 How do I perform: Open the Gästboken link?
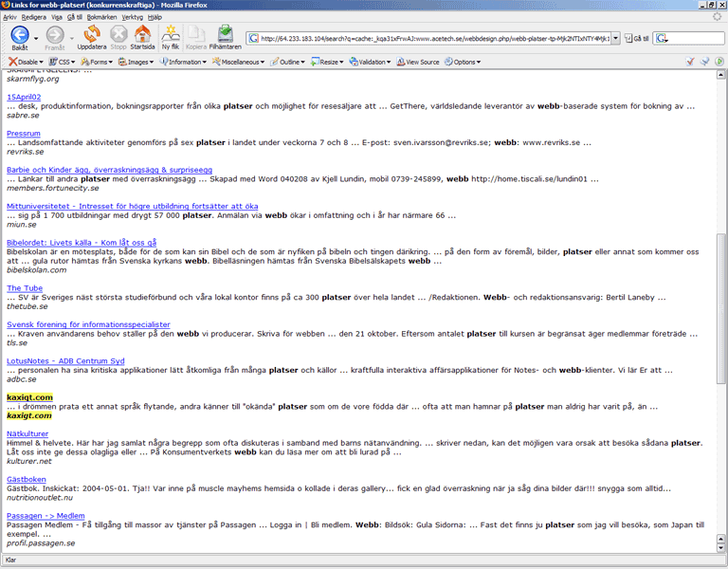26,479
